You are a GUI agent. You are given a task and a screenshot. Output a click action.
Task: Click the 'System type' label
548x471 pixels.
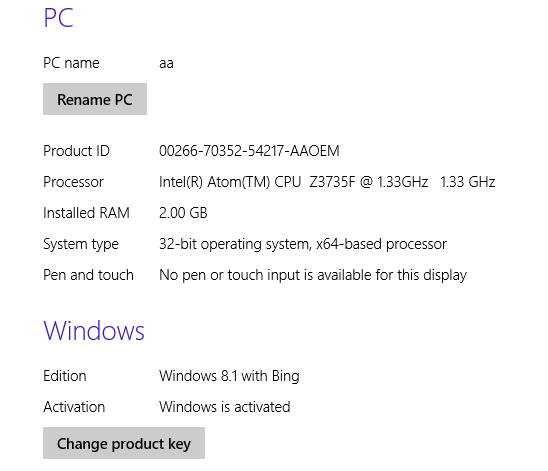tap(81, 244)
